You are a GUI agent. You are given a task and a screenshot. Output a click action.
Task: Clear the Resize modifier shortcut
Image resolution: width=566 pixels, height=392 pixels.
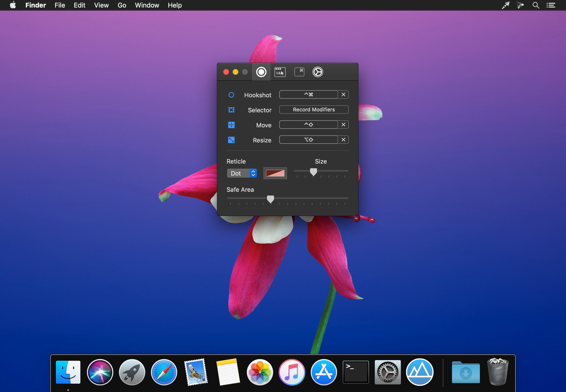(x=343, y=140)
